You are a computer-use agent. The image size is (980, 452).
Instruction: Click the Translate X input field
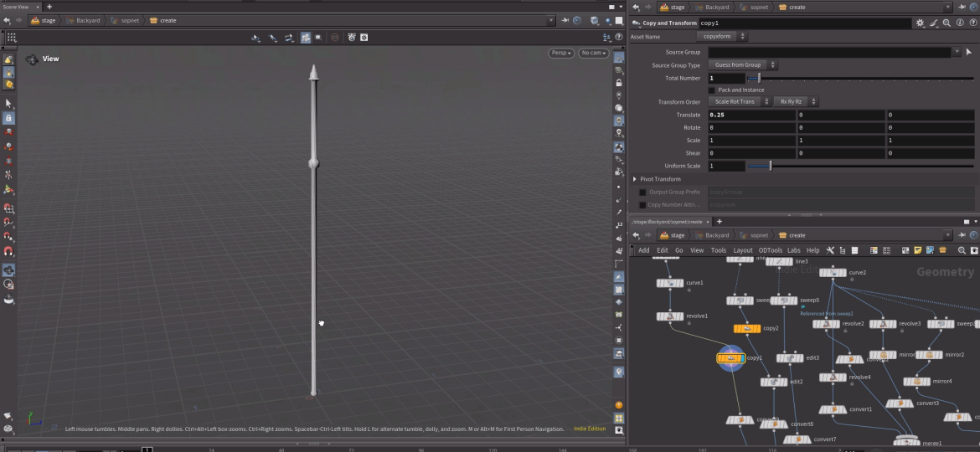pyautogui.click(x=751, y=115)
